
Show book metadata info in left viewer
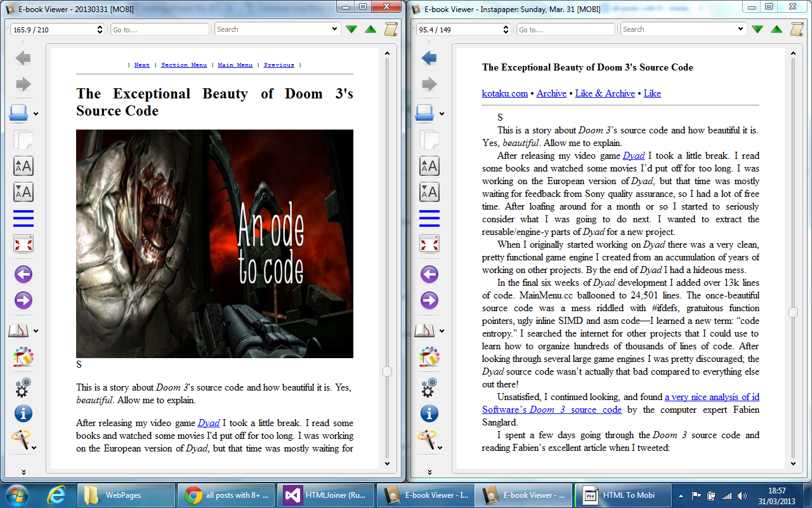point(23,414)
